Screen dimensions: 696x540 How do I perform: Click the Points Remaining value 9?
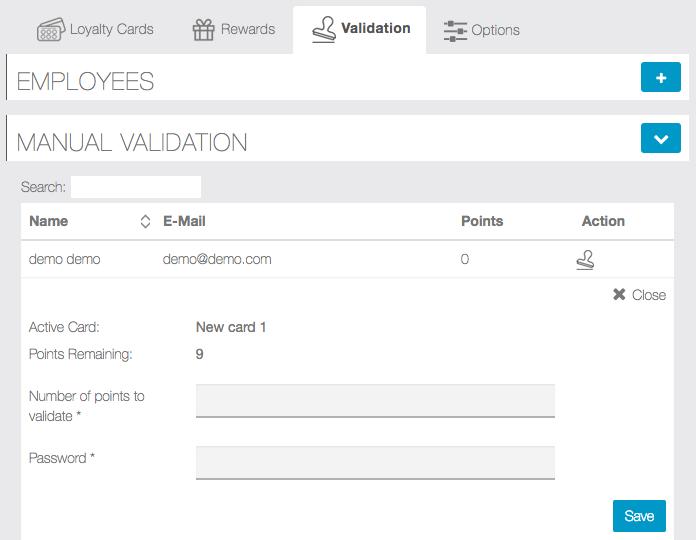tap(199, 354)
